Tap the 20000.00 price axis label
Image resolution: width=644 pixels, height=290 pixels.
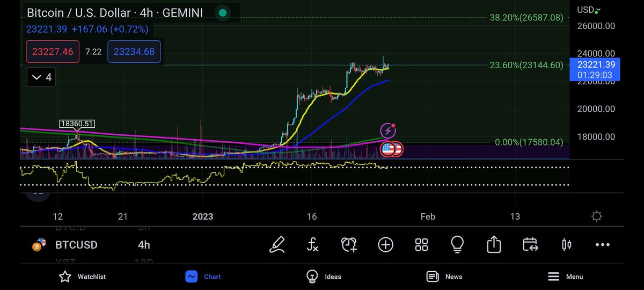point(596,108)
